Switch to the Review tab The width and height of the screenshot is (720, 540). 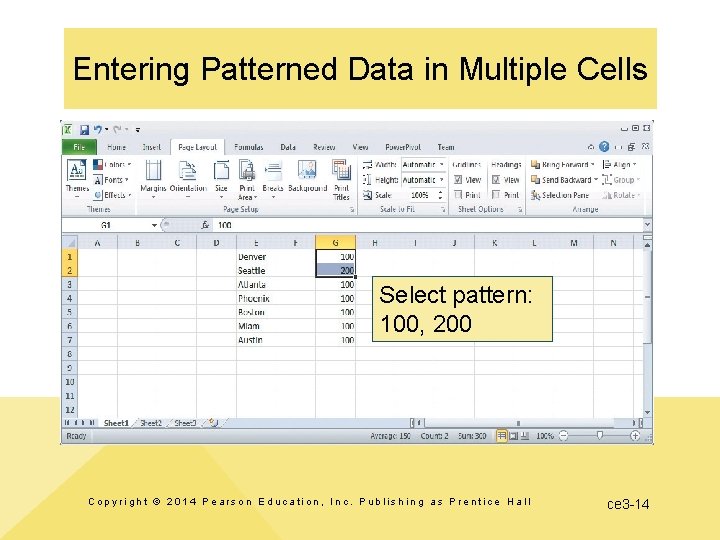click(x=324, y=147)
